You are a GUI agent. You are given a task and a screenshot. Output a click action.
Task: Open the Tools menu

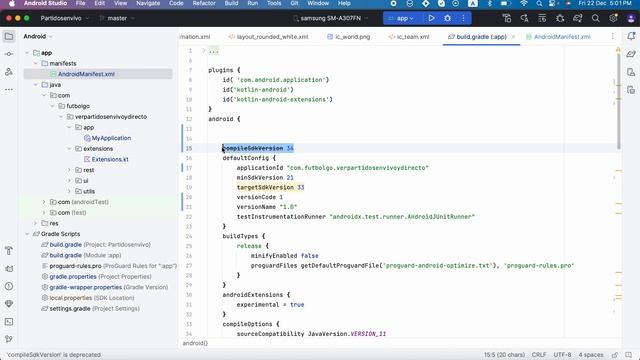click(x=274, y=3)
